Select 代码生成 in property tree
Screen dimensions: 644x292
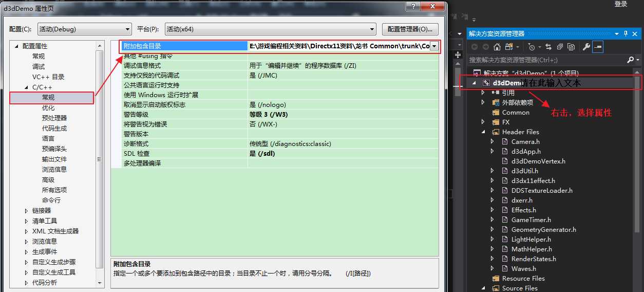click(54, 129)
